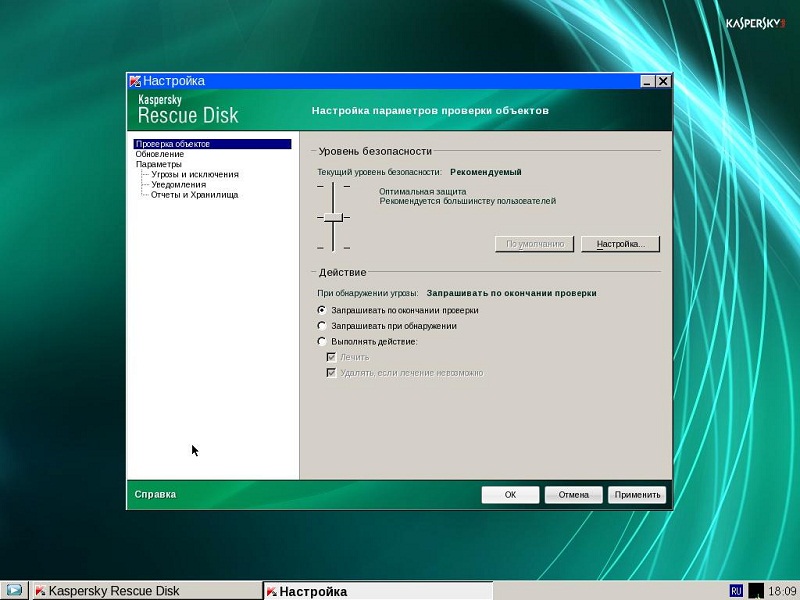Minimize the Настройка window

click(648, 81)
